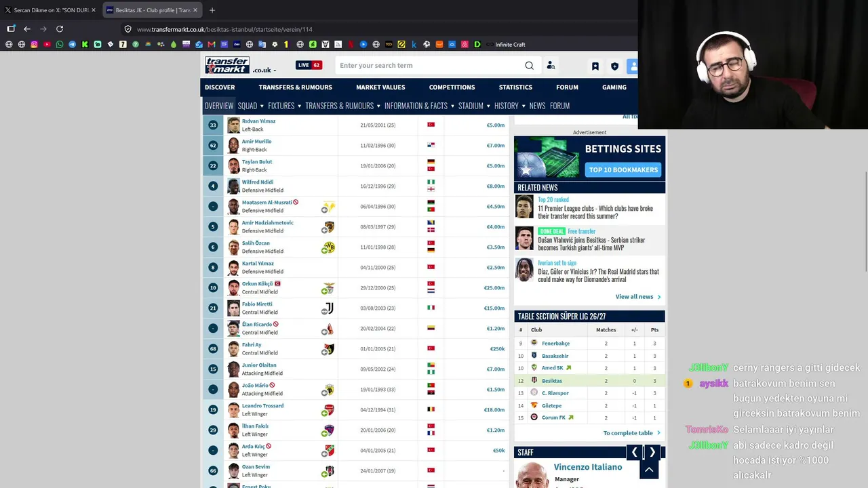This screenshot has height=488, width=868.
Task: Click the site security shield in address bar
Action: pyautogui.click(x=127, y=29)
